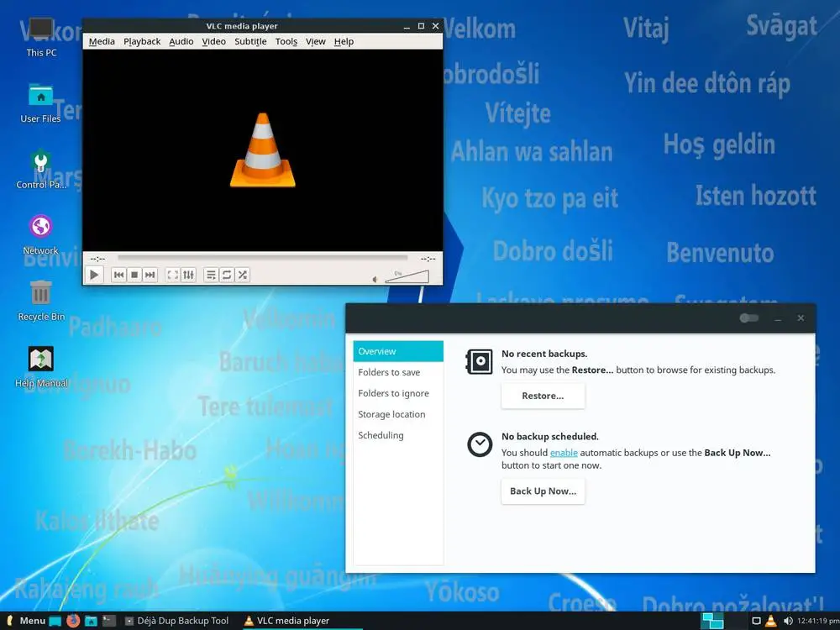This screenshot has height=630, width=840.
Task: Click the Restore... button
Action: coord(543,396)
